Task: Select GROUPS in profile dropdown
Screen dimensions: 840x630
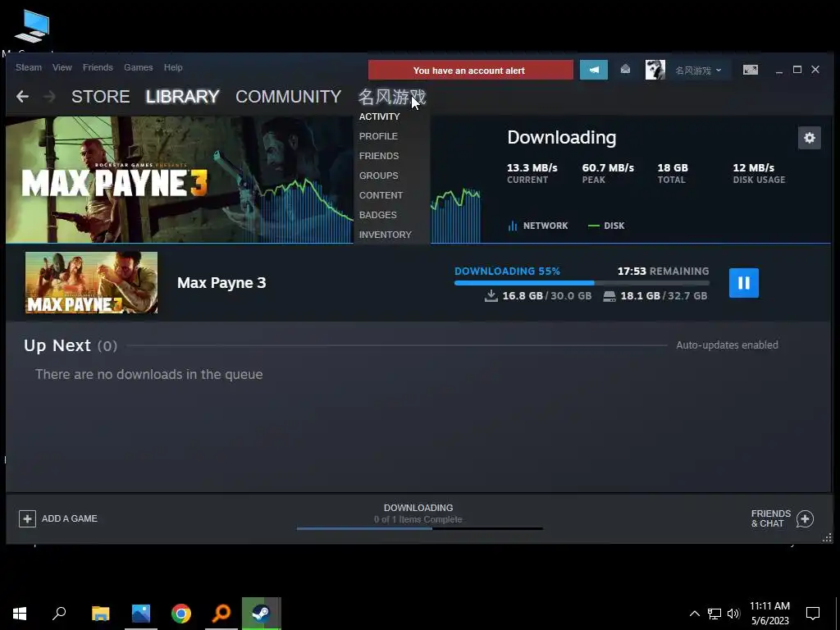Action: tap(378, 176)
